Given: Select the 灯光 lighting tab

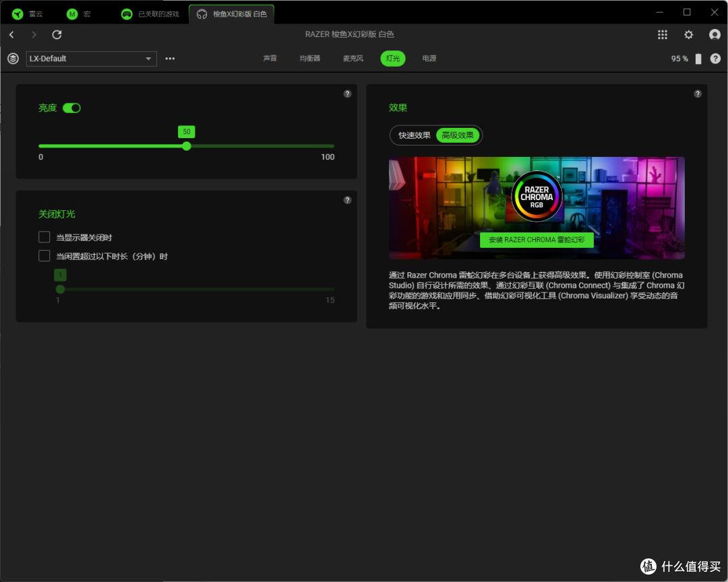Looking at the screenshot, I should pyautogui.click(x=393, y=59).
